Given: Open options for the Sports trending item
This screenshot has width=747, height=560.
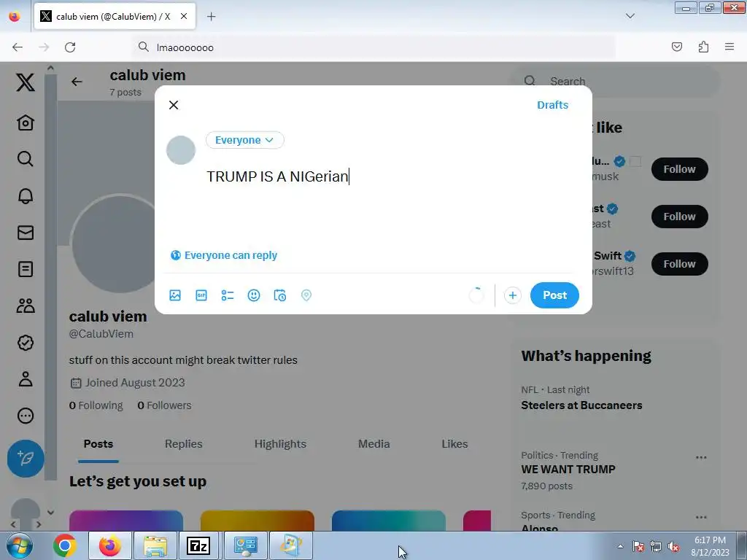Looking at the screenshot, I should pyautogui.click(x=701, y=517).
